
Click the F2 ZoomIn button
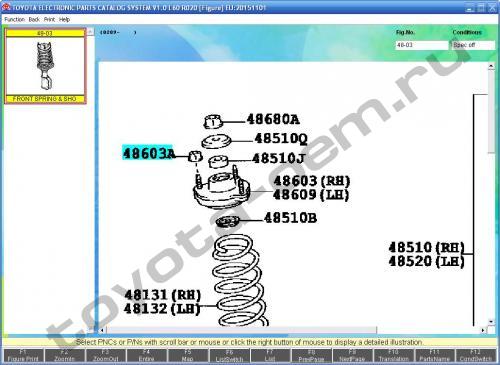tap(64, 356)
